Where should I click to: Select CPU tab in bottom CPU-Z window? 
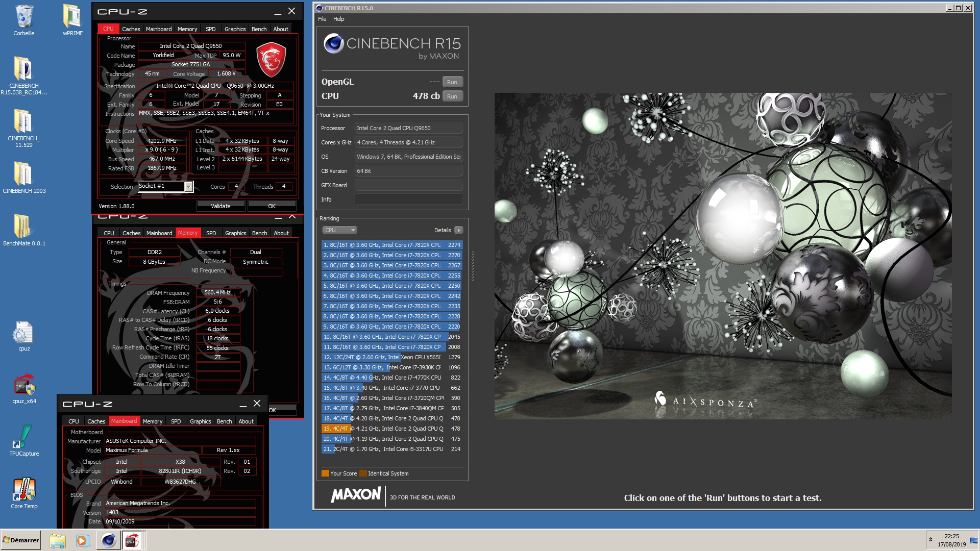click(74, 421)
